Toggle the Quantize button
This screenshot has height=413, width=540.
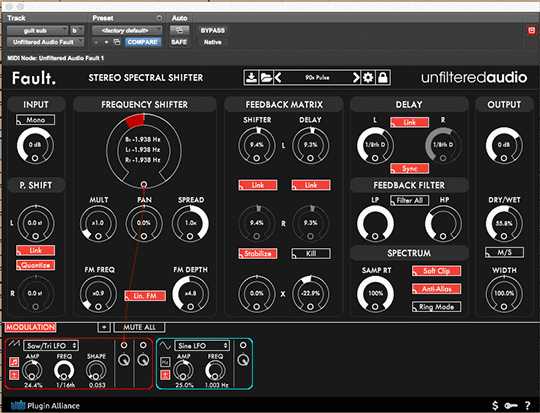pyautogui.click(x=35, y=265)
